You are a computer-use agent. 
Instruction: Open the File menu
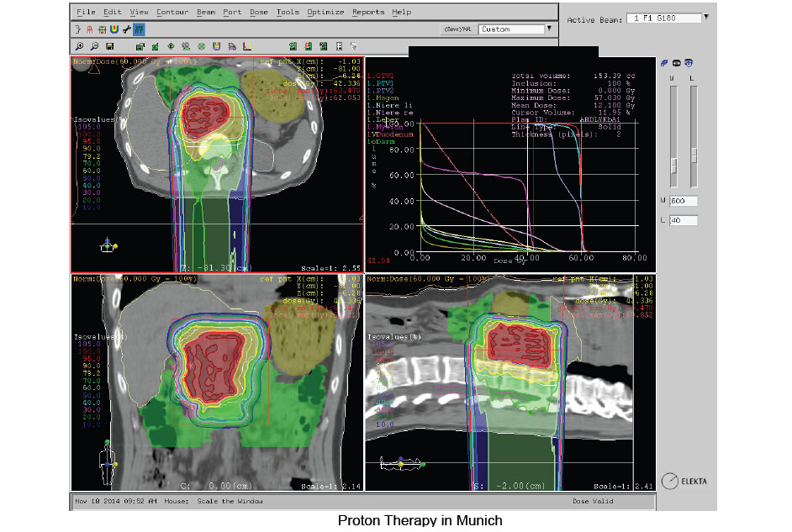86,12
